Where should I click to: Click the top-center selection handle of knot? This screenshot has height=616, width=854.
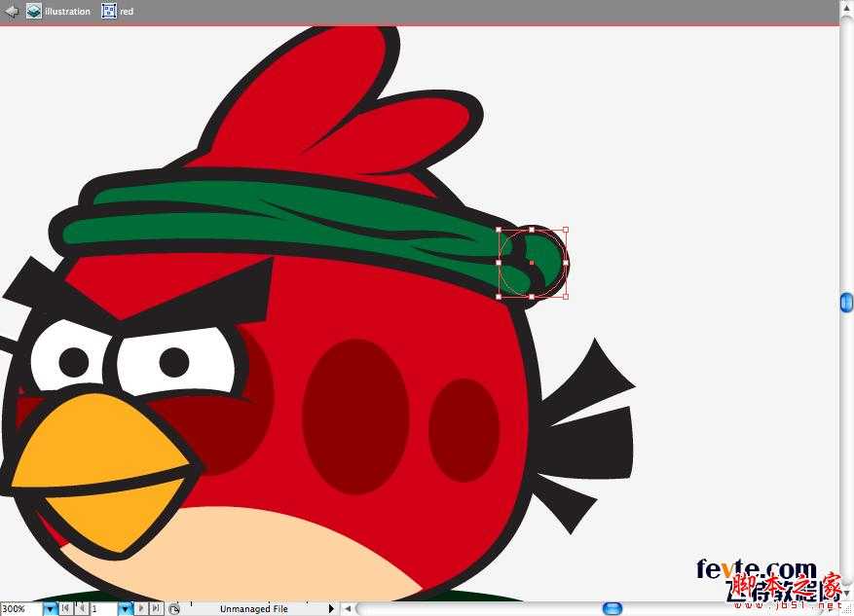(x=532, y=230)
